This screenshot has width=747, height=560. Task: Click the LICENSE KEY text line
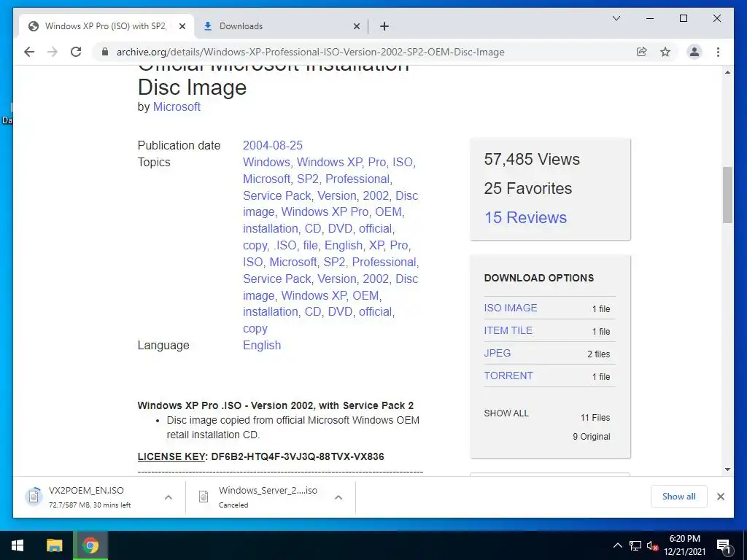(x=260, y=456)
